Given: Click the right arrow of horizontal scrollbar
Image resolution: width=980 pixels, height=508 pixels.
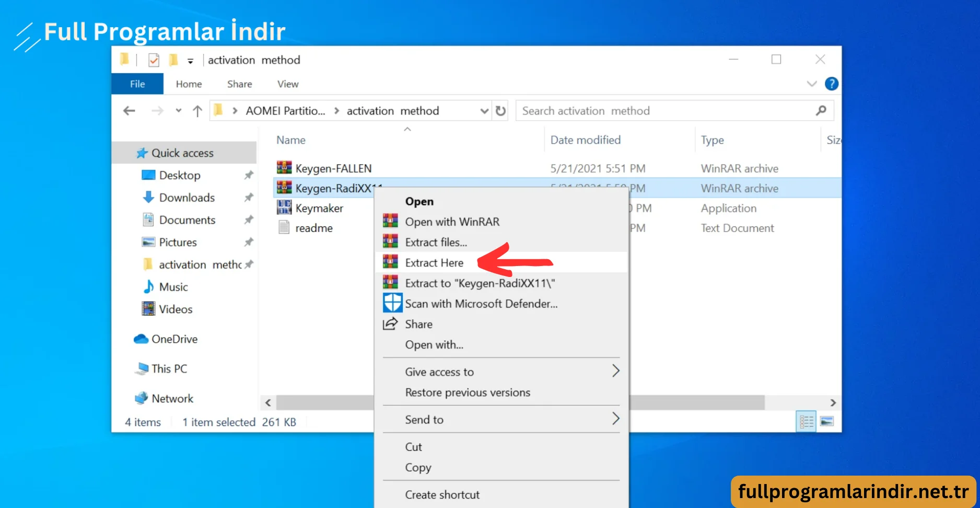Looking at the screenshot, I should [833, 402].
